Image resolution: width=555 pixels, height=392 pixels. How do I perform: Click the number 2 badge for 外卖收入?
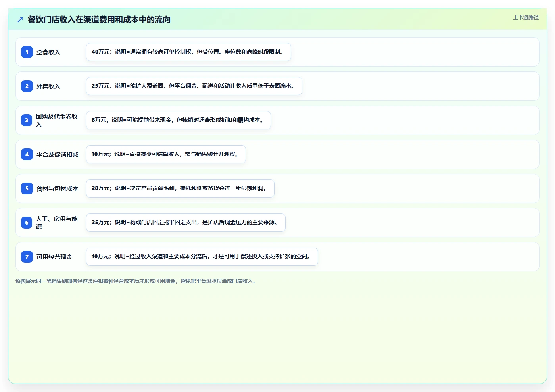pyautogui.click(x=27, y=86)
